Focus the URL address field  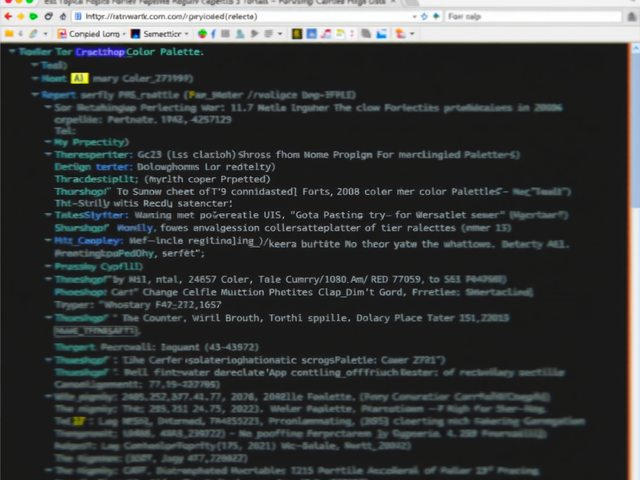point(246,17)
